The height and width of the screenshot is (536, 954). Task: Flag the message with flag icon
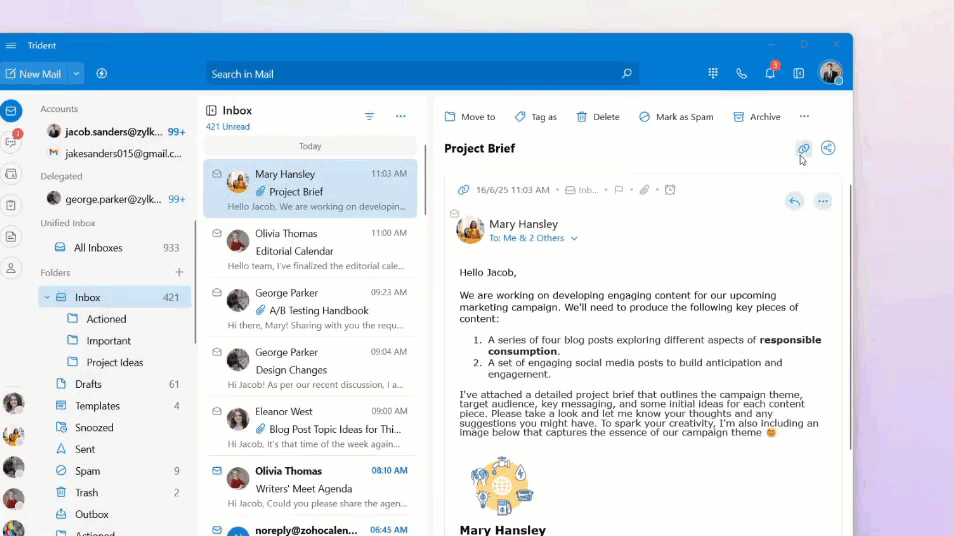point(619,190)
